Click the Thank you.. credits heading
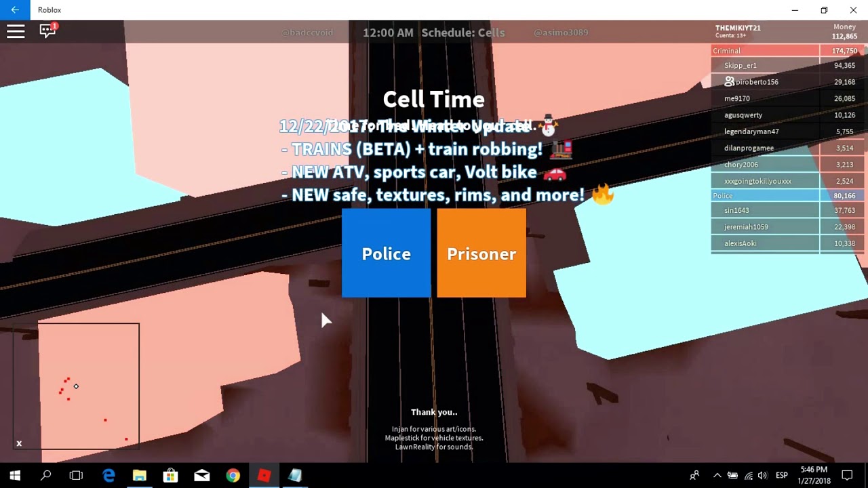The image size is (868, 488). pos(434,412)
